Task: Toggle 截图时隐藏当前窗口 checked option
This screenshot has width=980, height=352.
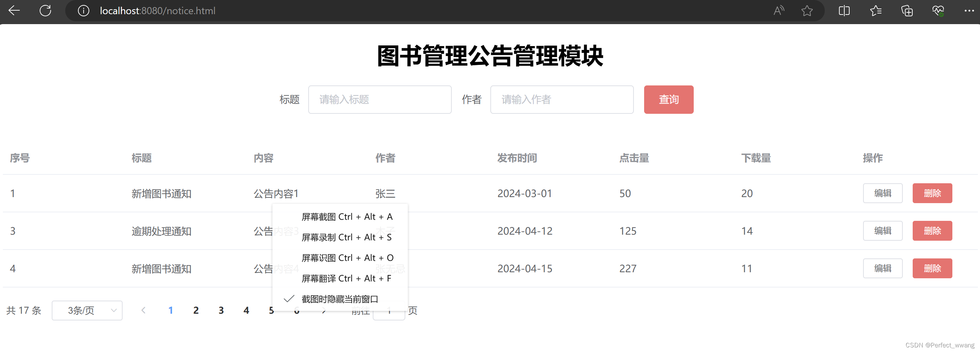Action: coord(340,299)
